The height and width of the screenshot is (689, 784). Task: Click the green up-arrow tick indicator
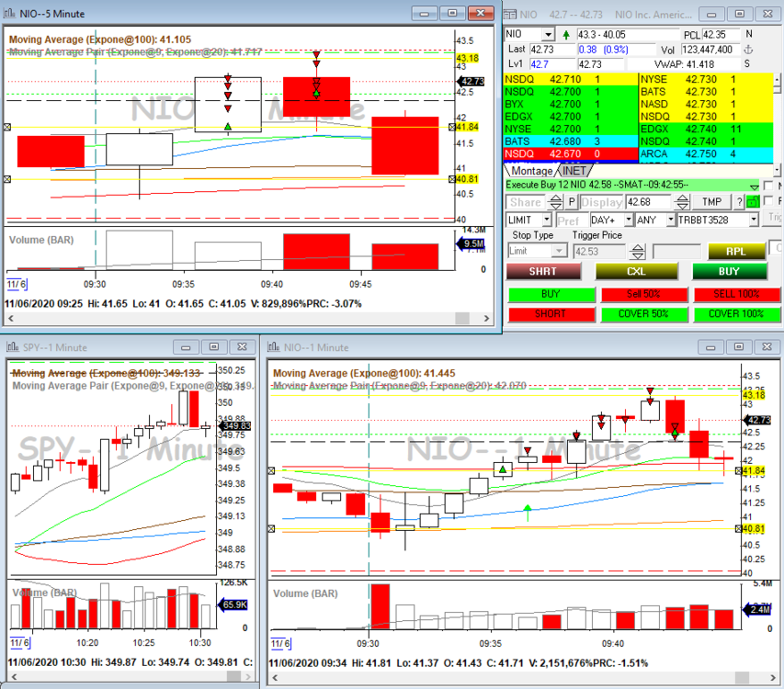pos(567,34)
